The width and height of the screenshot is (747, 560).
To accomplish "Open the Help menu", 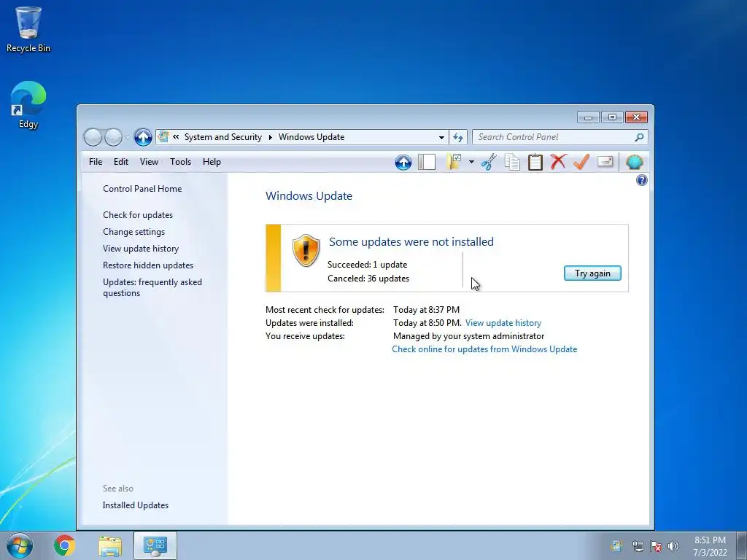I will point(212,162).
